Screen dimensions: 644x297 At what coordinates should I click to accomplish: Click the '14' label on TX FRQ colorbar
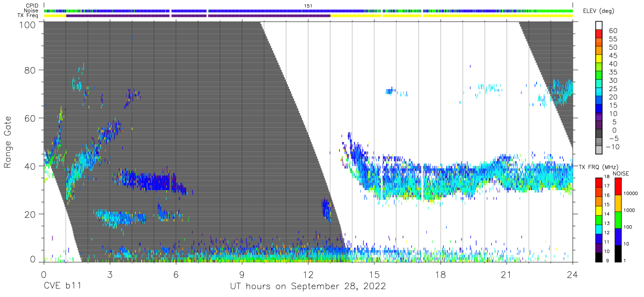608,215
